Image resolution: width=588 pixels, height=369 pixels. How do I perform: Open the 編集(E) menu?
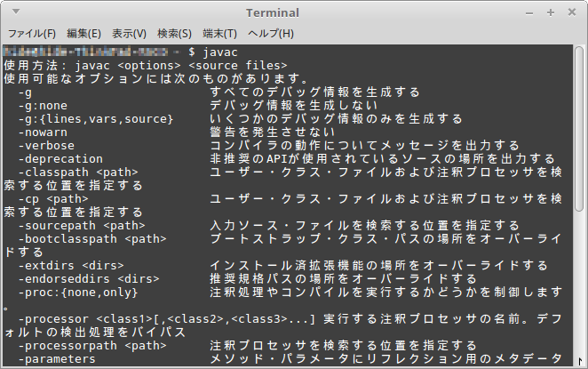83,33
